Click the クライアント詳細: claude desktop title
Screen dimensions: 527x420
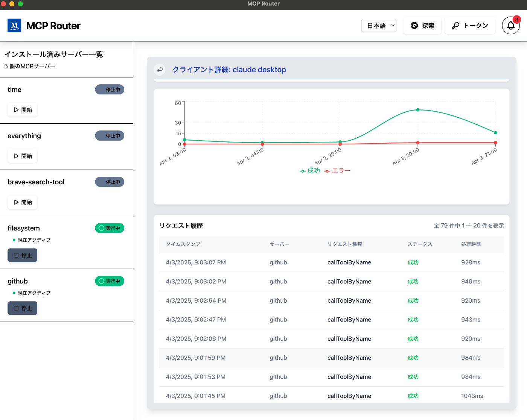click(x=229, y=70)
